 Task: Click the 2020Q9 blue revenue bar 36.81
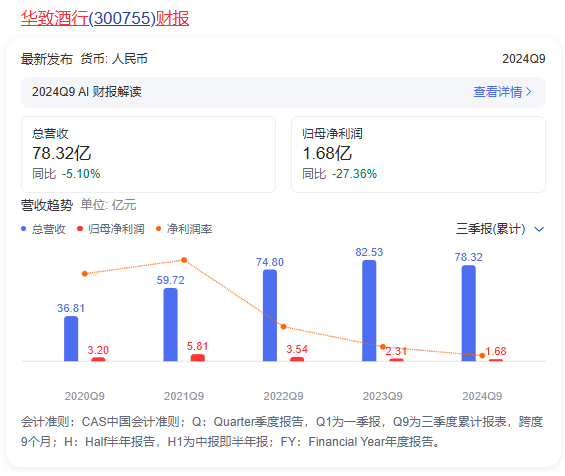pyautogui.click(x=71, y=338)
